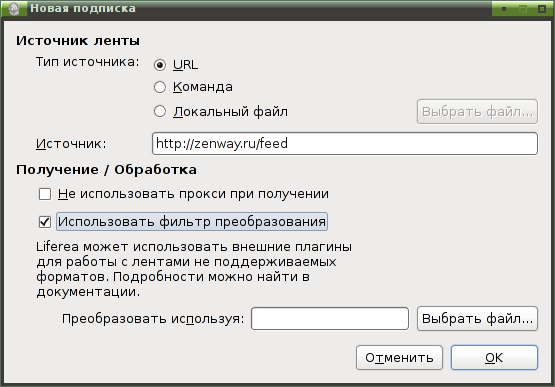555x387 pixels.
Task: Click the 'Тип источника:' label
Action: coord(87,62)
